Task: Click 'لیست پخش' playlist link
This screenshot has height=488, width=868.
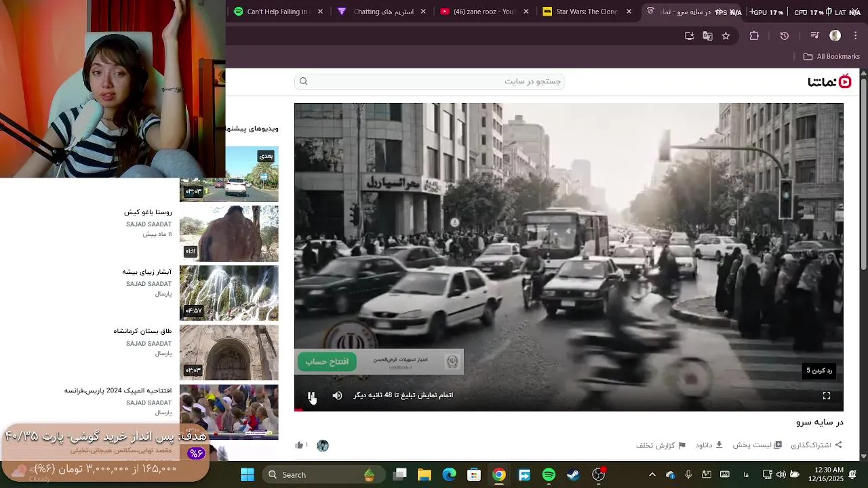Action: pos(757,445)
